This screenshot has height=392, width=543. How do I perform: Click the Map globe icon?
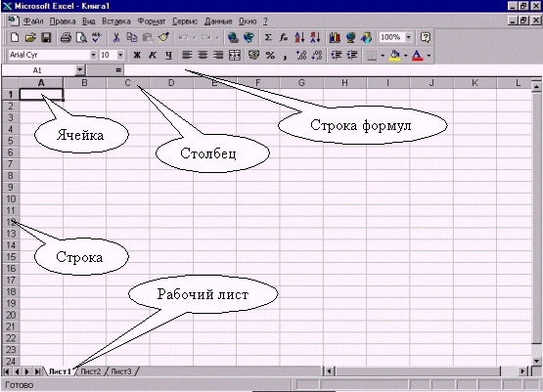click(350, 37)
